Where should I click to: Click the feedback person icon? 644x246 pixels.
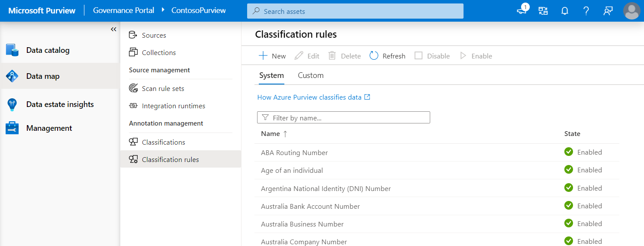(608, 11)
